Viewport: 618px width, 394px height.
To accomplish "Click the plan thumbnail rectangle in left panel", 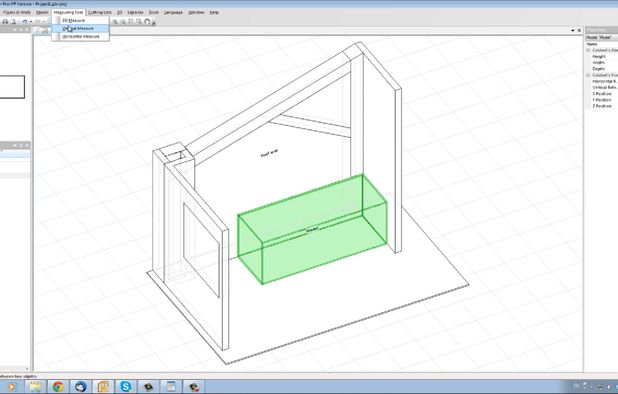I will click(12, 87).
